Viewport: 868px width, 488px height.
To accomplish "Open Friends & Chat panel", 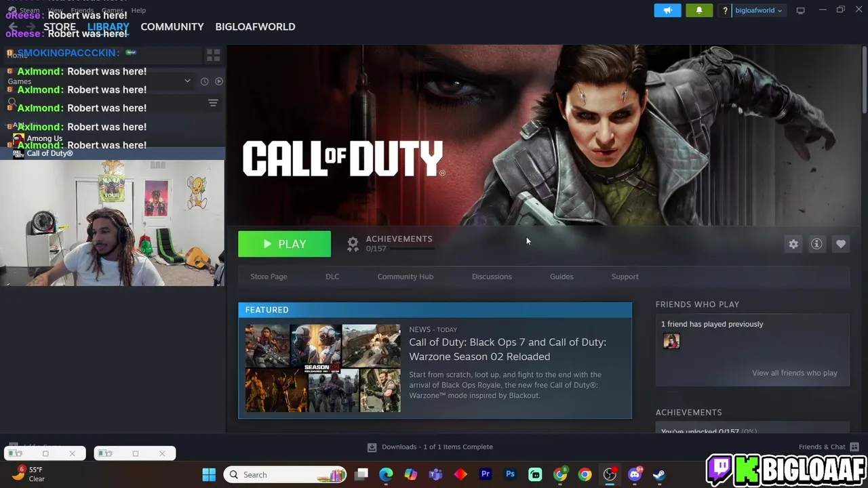I will [x=829, y=447].
